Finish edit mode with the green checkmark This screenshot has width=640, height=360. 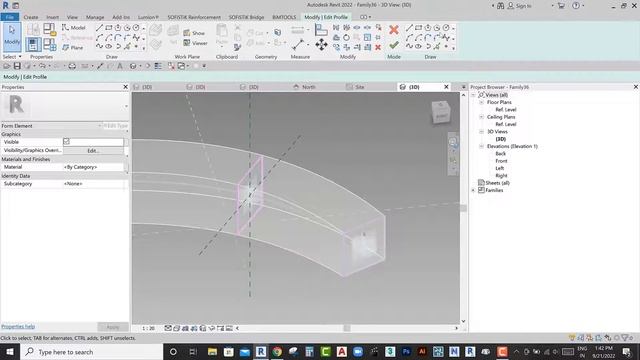coord(393,45)
